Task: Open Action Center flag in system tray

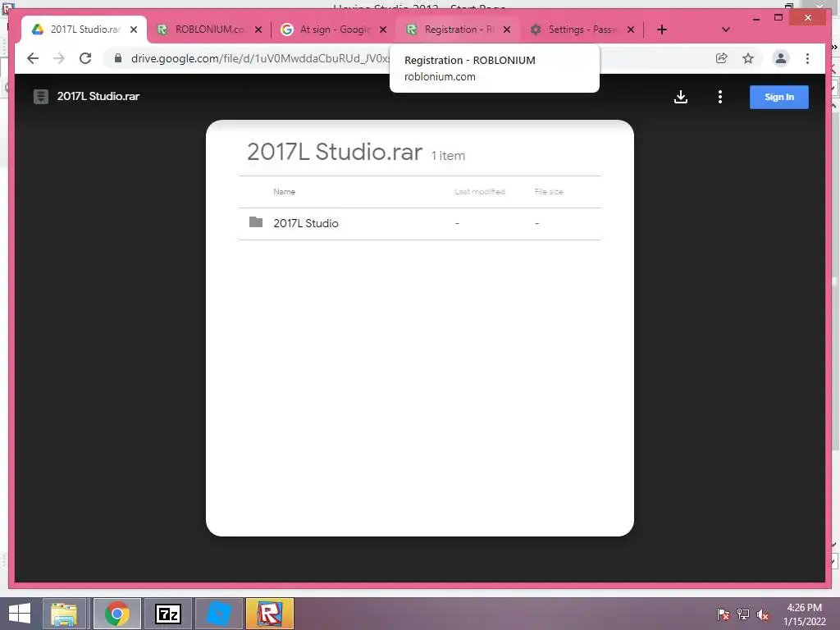Action: pyautogui.click(x=723, y=614)
